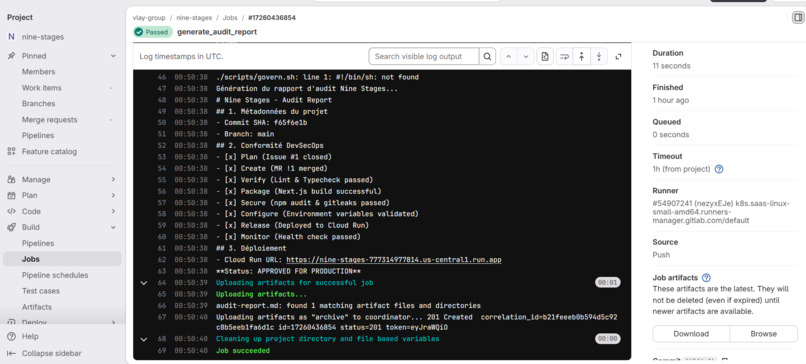Click the Pinned pin icon in sidebar

11,56
